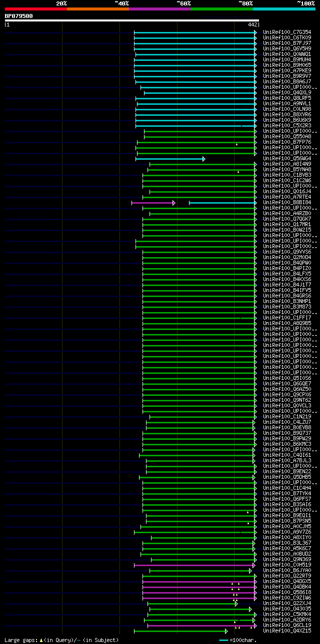This screenshot has width=320, height=644.
Task: Select the UniRef100_C1C4H4 label
Action: [x=287, y=488]
